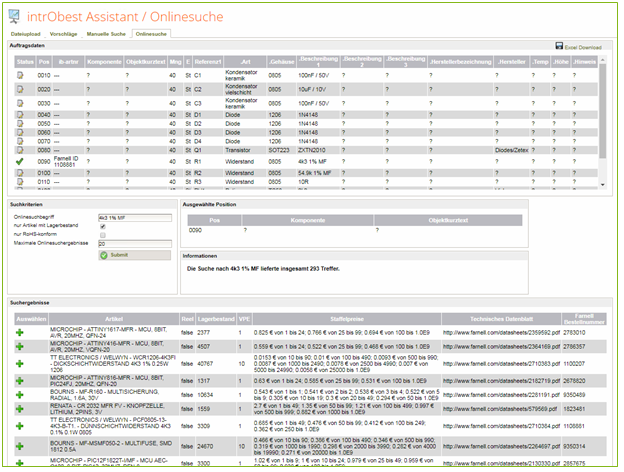This screenshot has width=624, height=472.
Task: Open status document icon for position 0050
Action: 20,123
